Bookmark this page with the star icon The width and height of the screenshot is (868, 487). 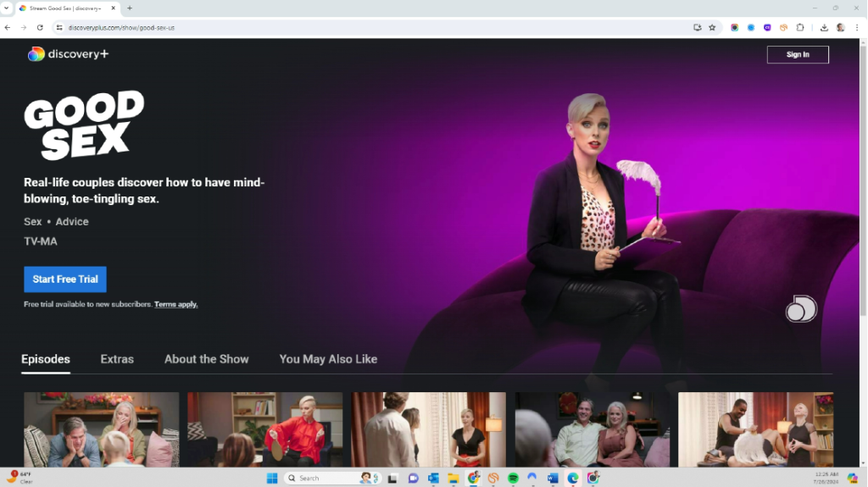712,27
